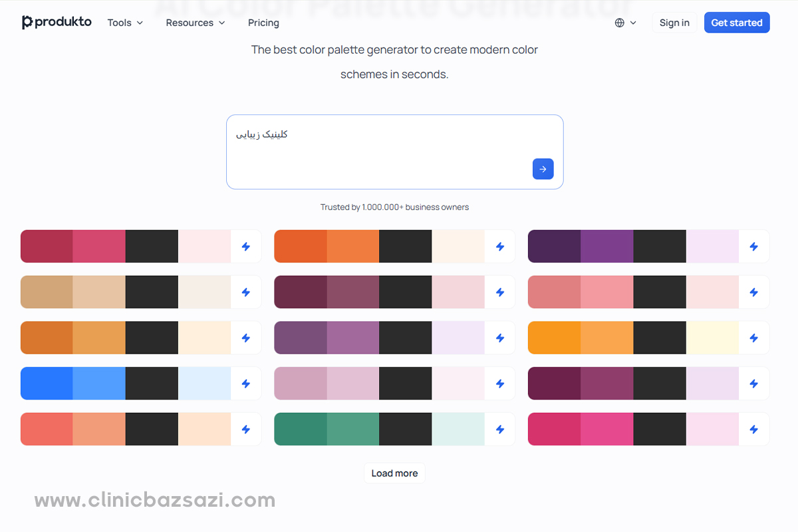Click lightning icon on tan beige palette
Viewport: 798px width, 532px height.
[x=246, y=293]
